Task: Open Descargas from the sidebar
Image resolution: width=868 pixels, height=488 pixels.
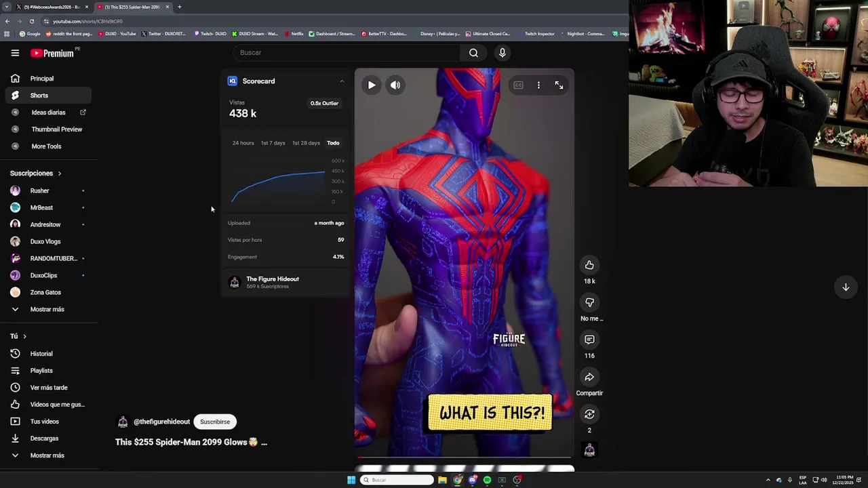Action: 47,439
